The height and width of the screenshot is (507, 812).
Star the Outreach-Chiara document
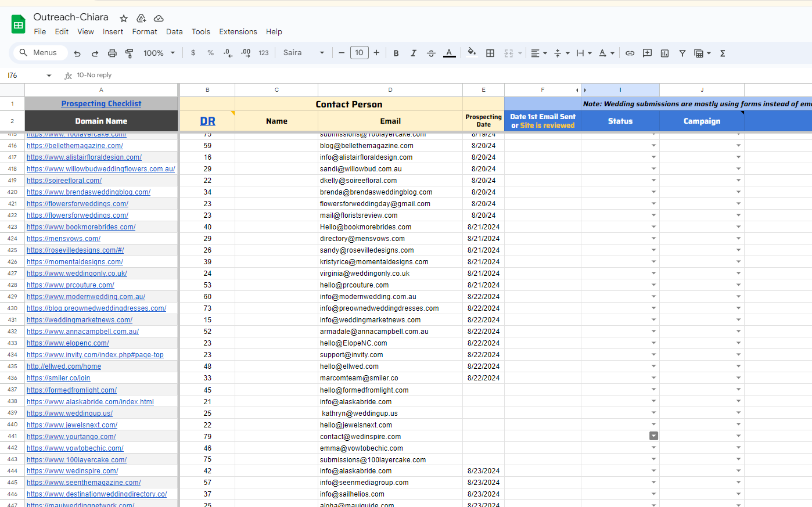124,18
